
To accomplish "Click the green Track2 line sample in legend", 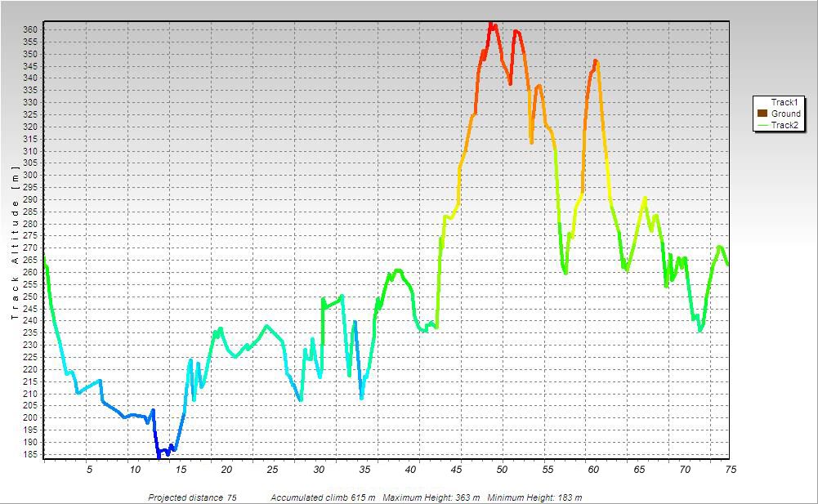I will coord(763,125).
